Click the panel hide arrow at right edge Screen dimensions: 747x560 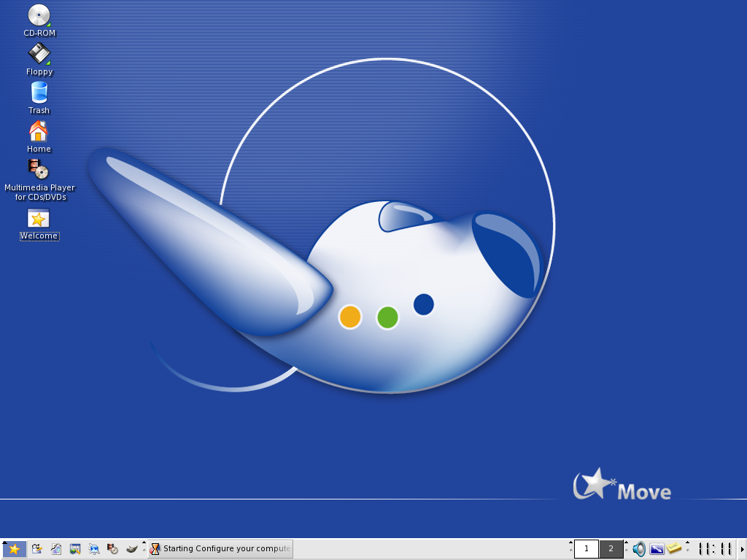pos(743,549)
